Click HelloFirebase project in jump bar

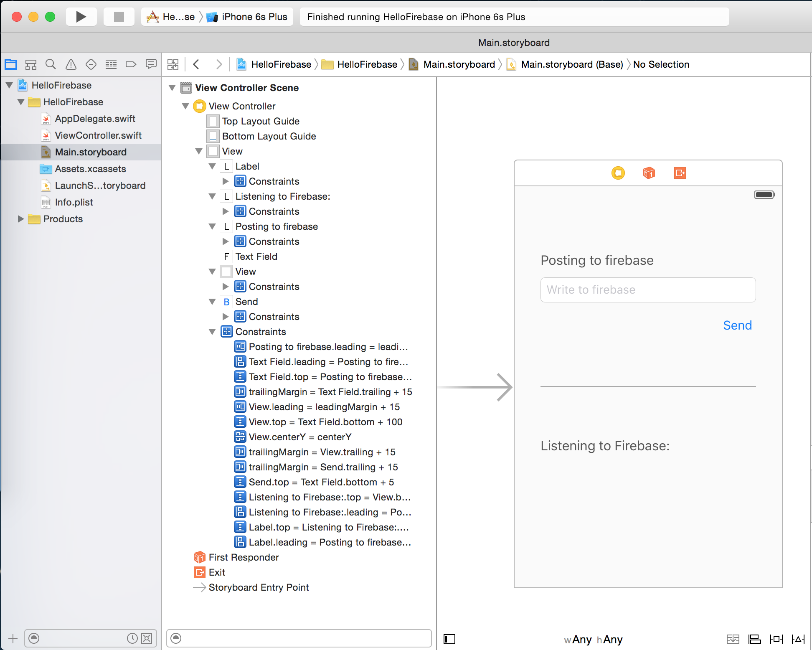[281, 64]
